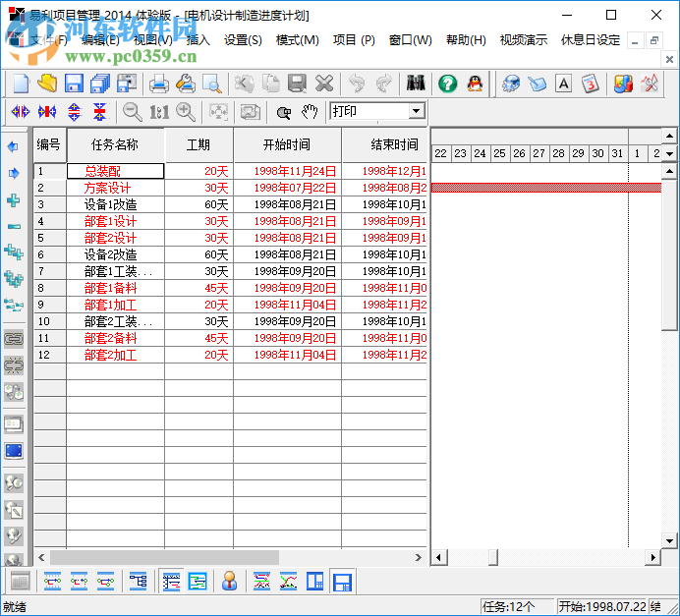This screenshot has width=680, height=616.
Task: Close the inner document with gray X
Action: (x=669, y=59)
